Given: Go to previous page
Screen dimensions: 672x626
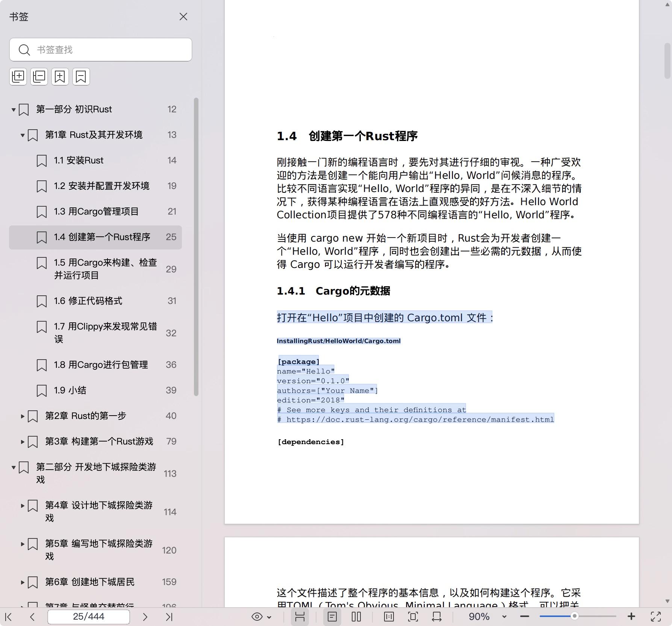Looking at the screenshot, I should click(32, 617).
